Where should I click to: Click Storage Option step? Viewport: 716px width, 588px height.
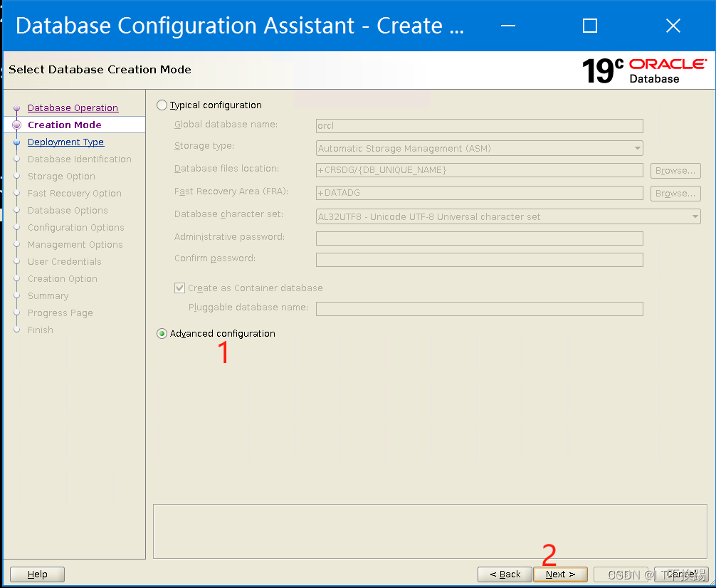[x=61, y=177]
